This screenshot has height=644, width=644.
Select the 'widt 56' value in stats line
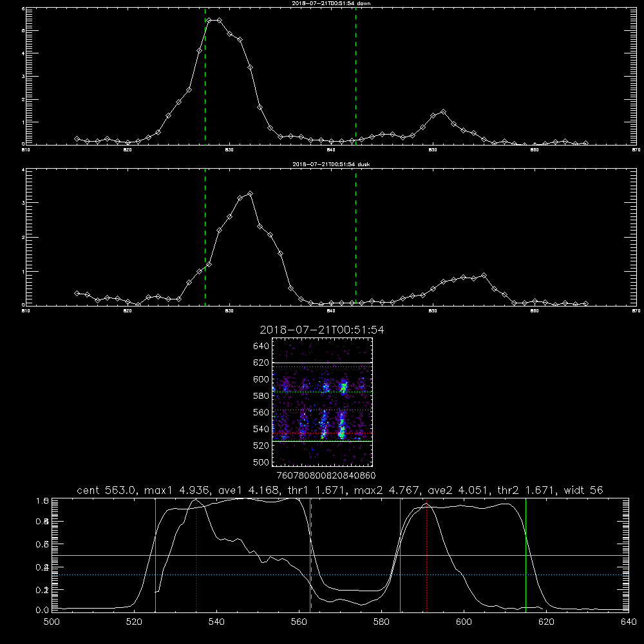pos(583,490)
